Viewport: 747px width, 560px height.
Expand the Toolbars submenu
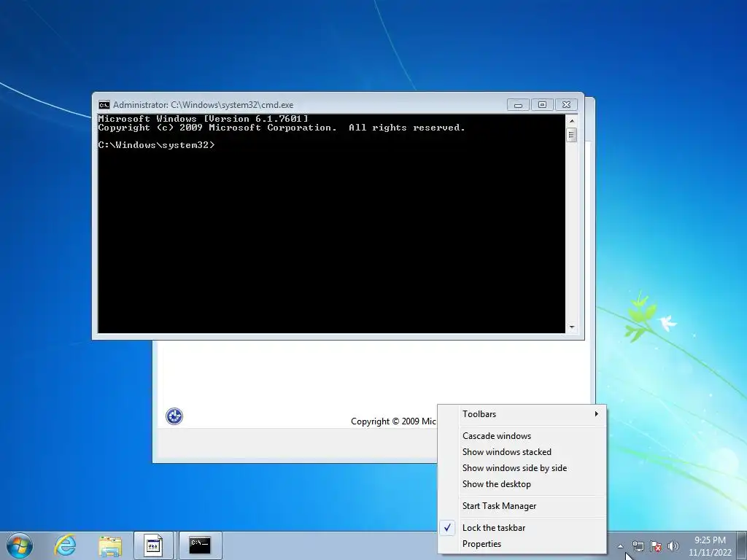[x=522, y=414]
